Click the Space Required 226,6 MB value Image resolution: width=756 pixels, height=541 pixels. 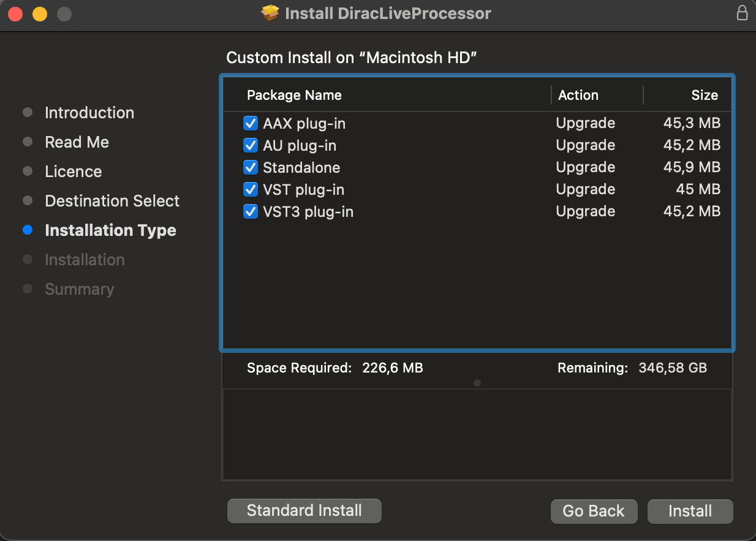pyautogui.click(x=393, y=368)
